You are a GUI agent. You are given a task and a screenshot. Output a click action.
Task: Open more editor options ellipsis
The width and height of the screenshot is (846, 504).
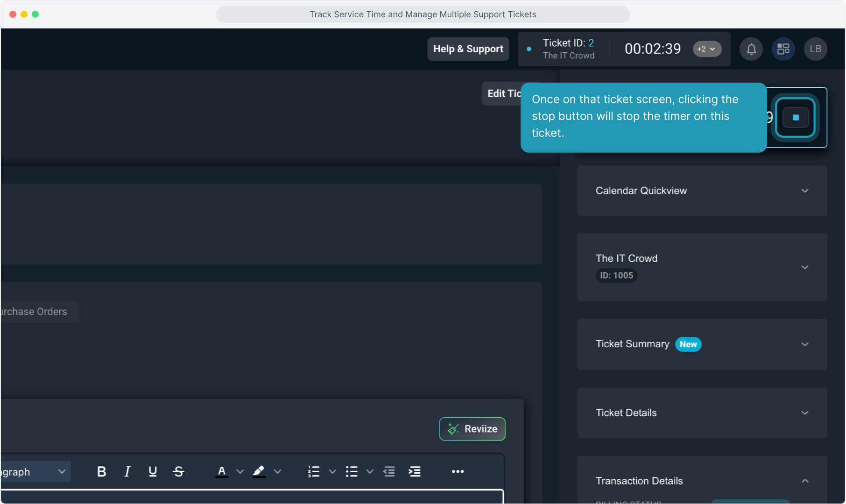pos(458,472)
